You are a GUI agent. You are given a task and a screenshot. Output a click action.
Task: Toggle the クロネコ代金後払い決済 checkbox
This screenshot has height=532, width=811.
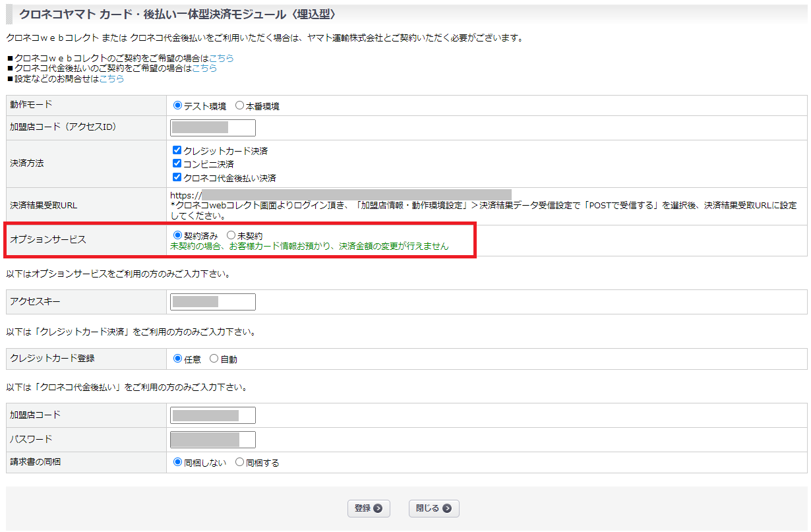coord(177,177)
